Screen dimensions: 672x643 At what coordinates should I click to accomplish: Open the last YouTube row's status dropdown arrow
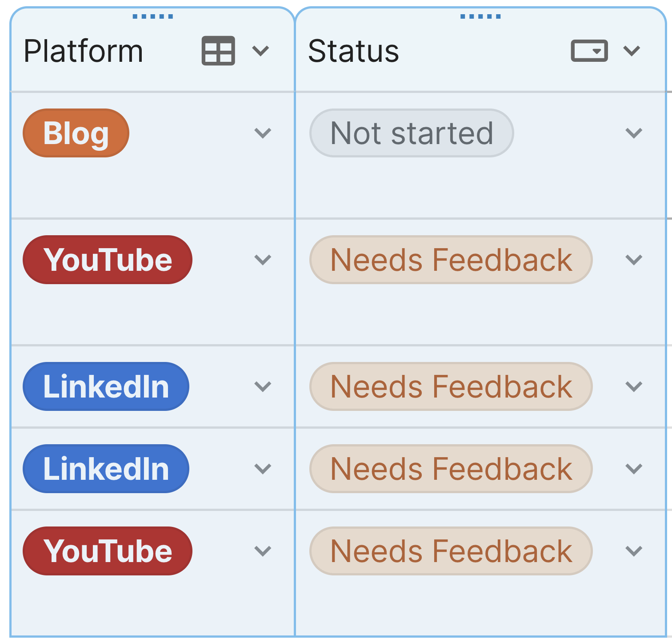(633, 551)
